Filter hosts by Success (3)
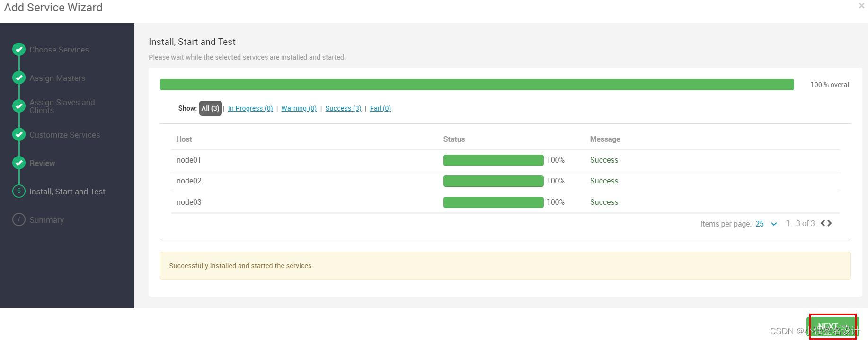868x340 pixels. [x=343, y=108]
